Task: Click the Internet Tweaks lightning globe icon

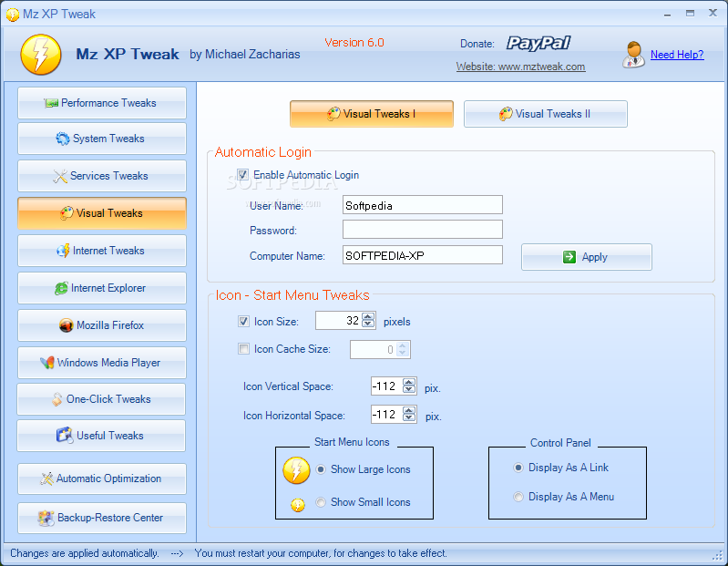Action: pyautogui.click(x=63, y=251)
